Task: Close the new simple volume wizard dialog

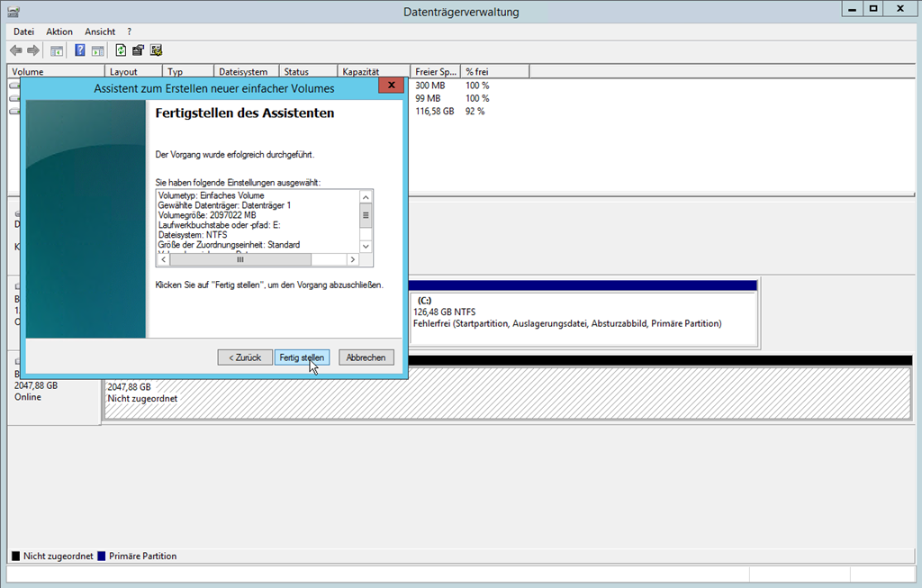Action: [x=390, y=87]
